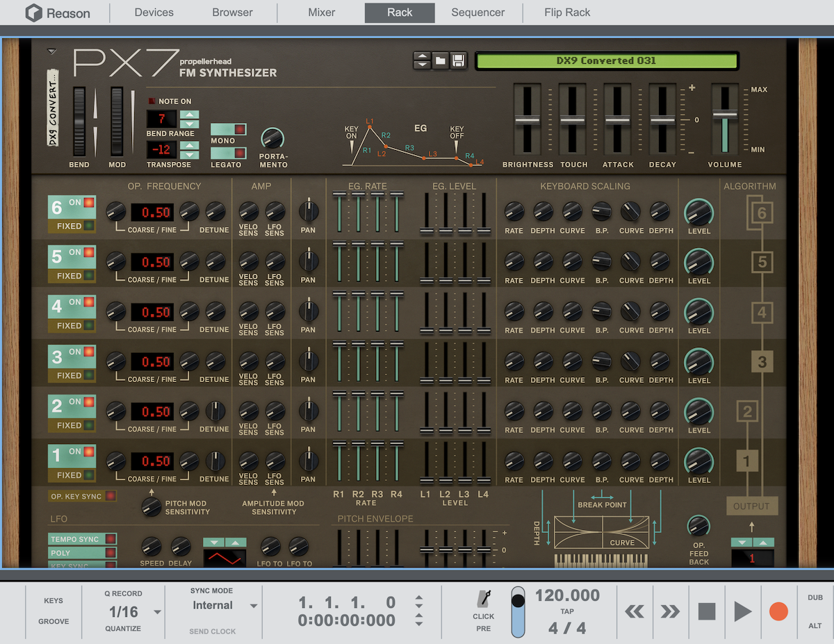The width and height of the screenshot is (834, 644).
Task: Start recording with the red record button
Action: pyautogui.click(x=779, y=611)
